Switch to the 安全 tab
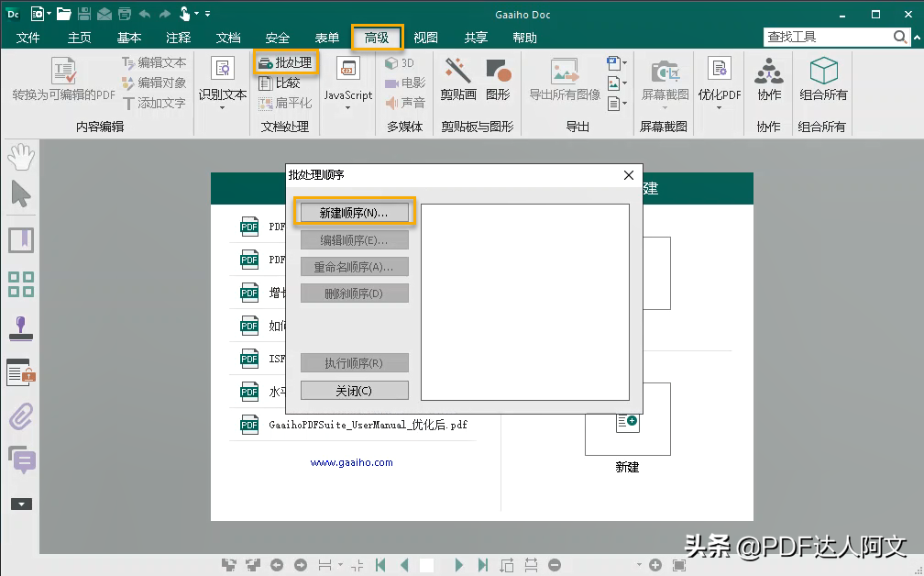This screenshot has height=576, width=924. (277, 38)
